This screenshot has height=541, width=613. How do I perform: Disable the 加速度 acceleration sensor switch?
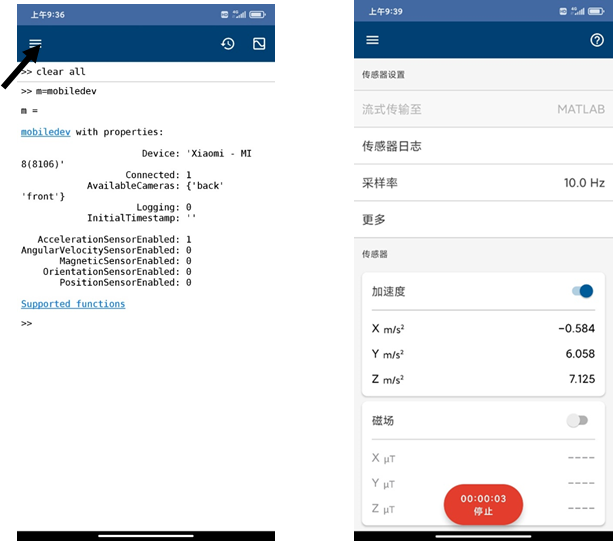coord(583,291)
